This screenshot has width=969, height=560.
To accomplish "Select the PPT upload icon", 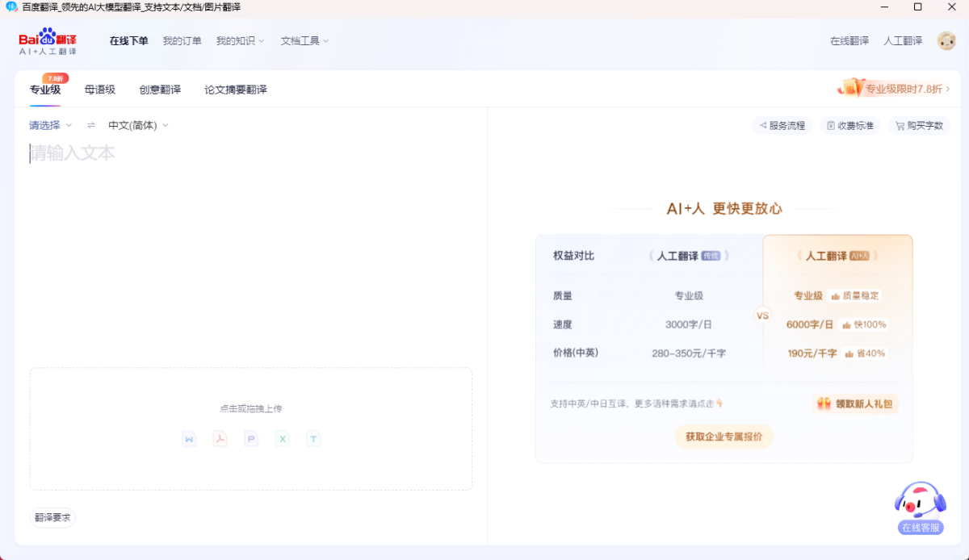I will point(251,438).
